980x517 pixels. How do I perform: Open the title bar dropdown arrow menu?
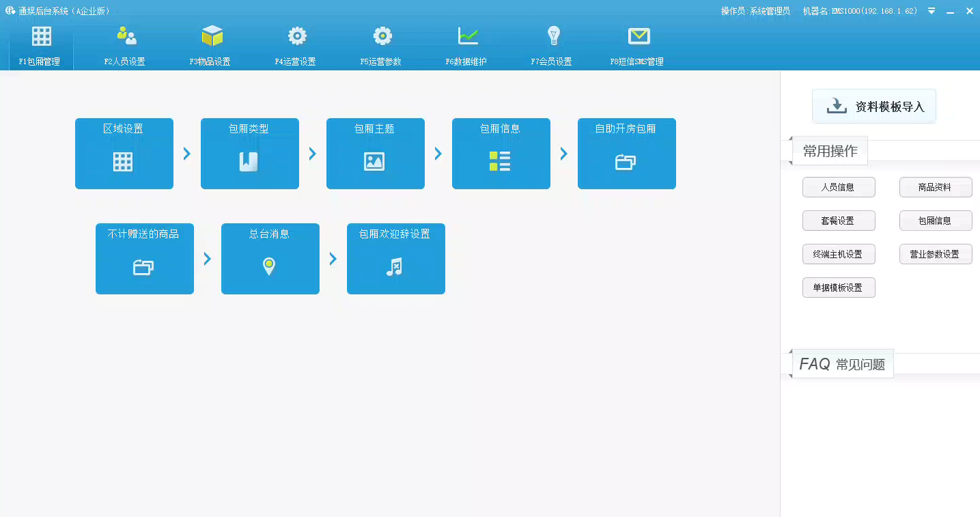pos(932,11)
